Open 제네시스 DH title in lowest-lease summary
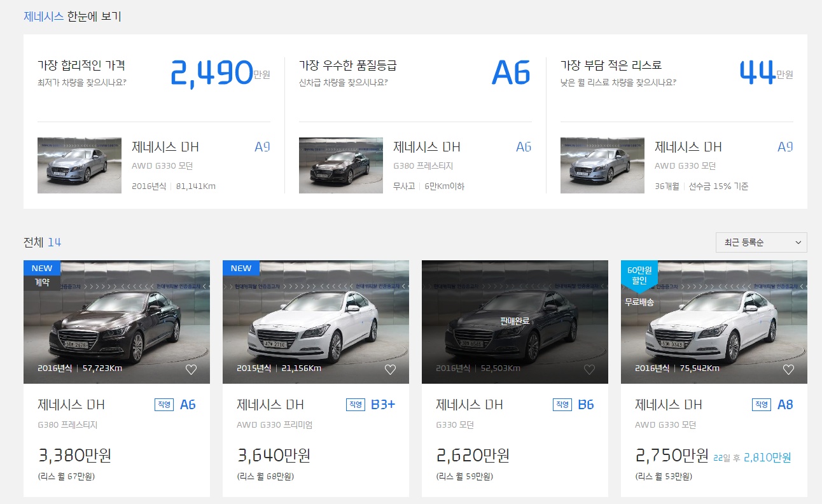The height and width of the screenshot is (504, 822). [x=688, y=147]
